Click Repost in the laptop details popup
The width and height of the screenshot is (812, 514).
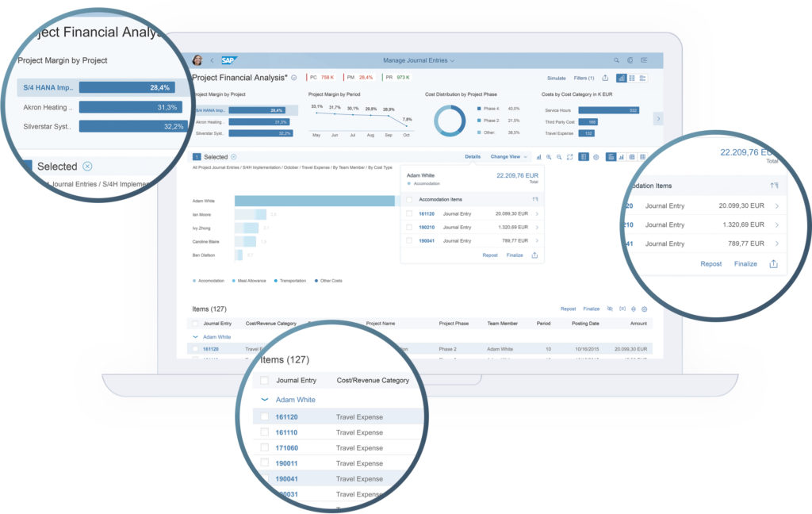490,255
